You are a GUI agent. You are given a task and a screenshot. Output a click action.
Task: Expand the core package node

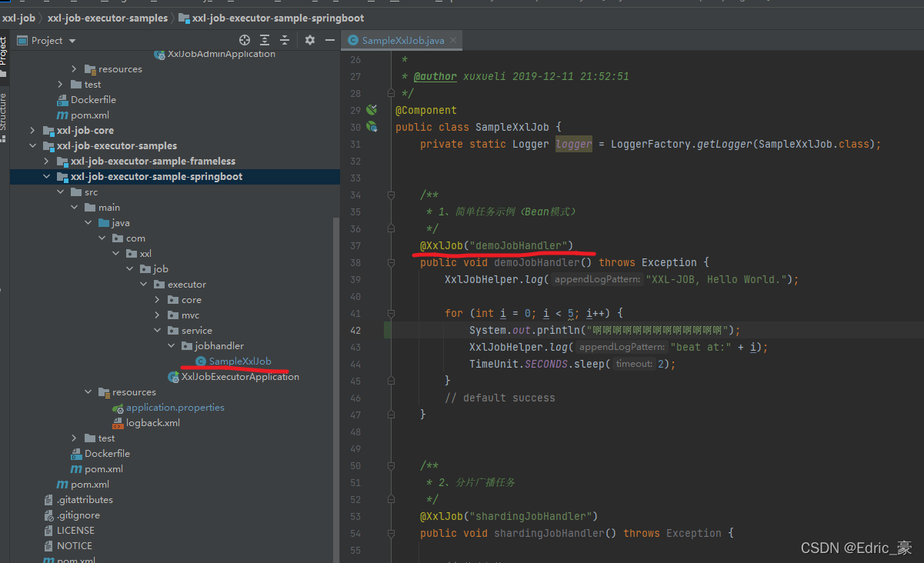[x=157, y=300]
